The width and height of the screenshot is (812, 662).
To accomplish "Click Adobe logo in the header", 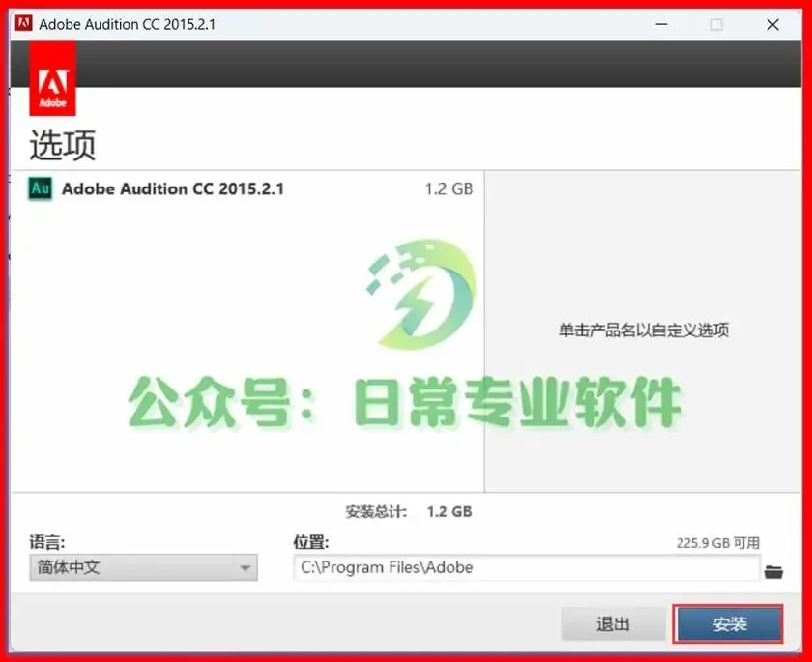I will (x=53, y=78).
